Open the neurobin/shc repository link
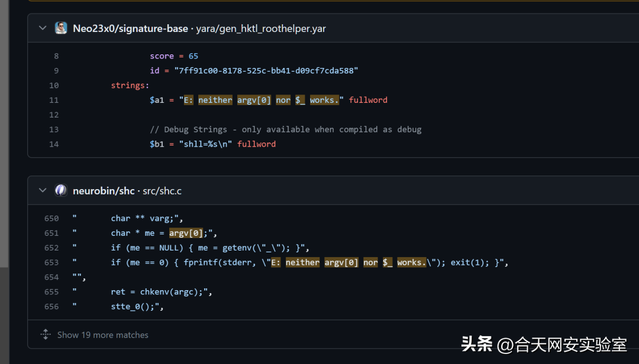The height and width of the screenshot is (364, 639). pos(104,190)
